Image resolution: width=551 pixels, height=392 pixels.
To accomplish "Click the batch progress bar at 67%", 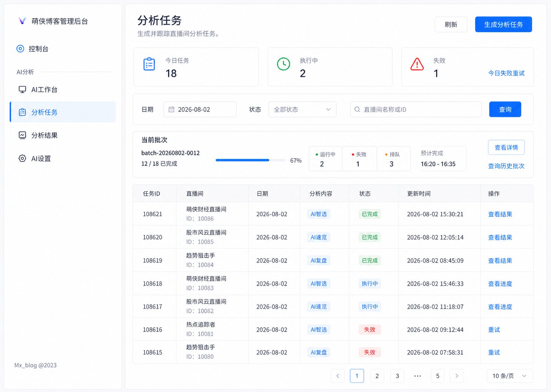I will [250, 160].
